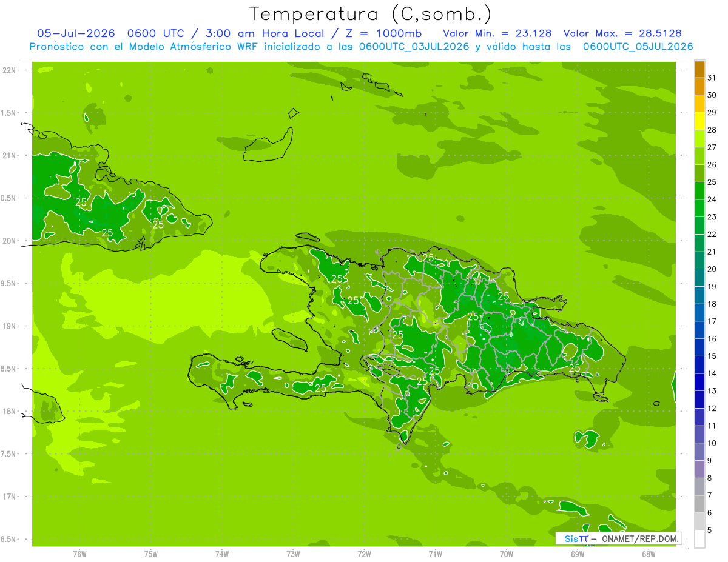The width and height of the screenshot is (728, 562).
Task: Click the title "Temperatura (C,somb.)"
Action: coord(370,15)
